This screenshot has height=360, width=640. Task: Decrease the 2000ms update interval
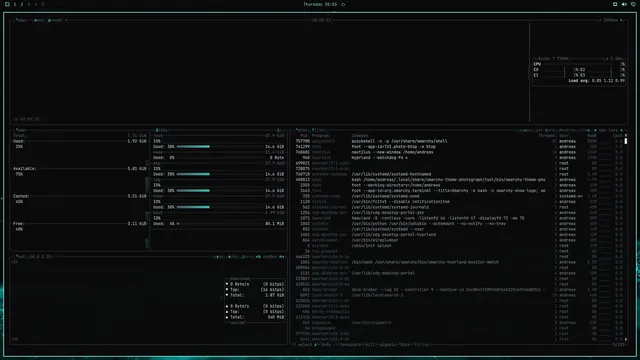coord(600,20)
